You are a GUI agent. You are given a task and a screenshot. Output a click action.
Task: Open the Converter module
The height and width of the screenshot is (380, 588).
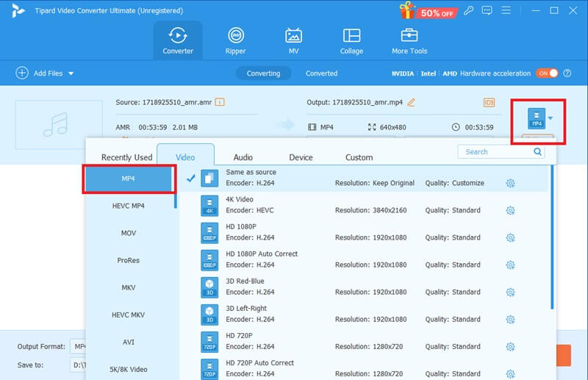tap(178, 40)
